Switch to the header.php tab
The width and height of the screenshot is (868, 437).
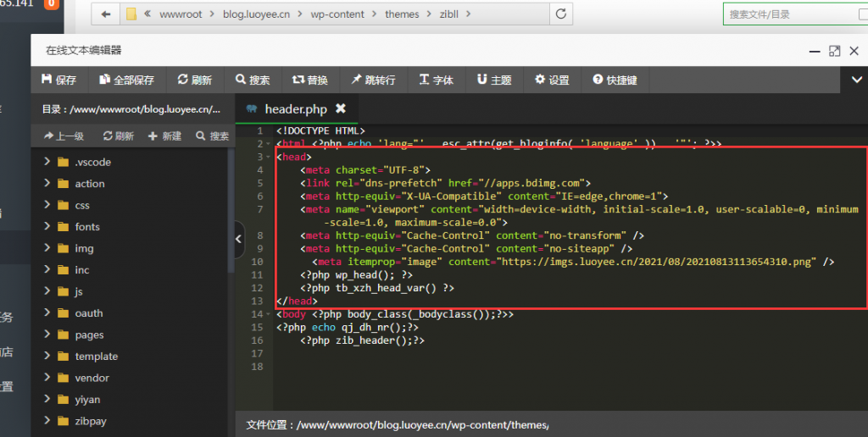point(295,109)
